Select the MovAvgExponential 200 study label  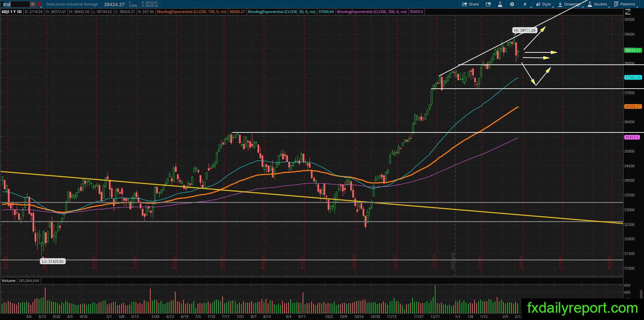click(372, 12)
